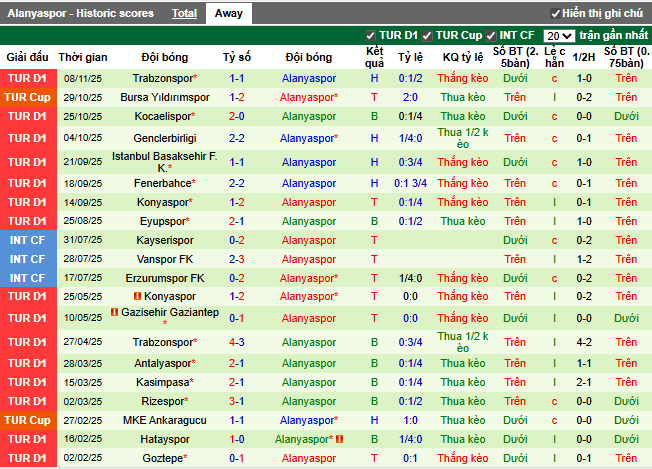Open Genclerbirligi team link

coord(165,138)
